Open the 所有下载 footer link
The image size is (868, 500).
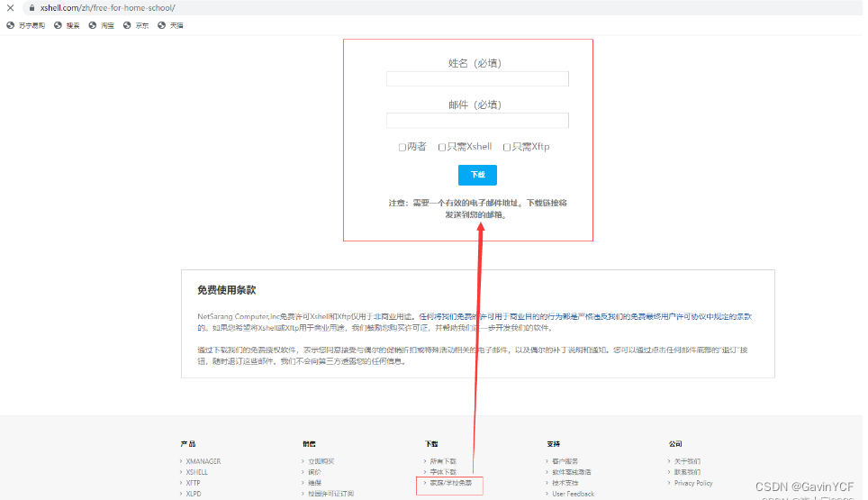443,461
